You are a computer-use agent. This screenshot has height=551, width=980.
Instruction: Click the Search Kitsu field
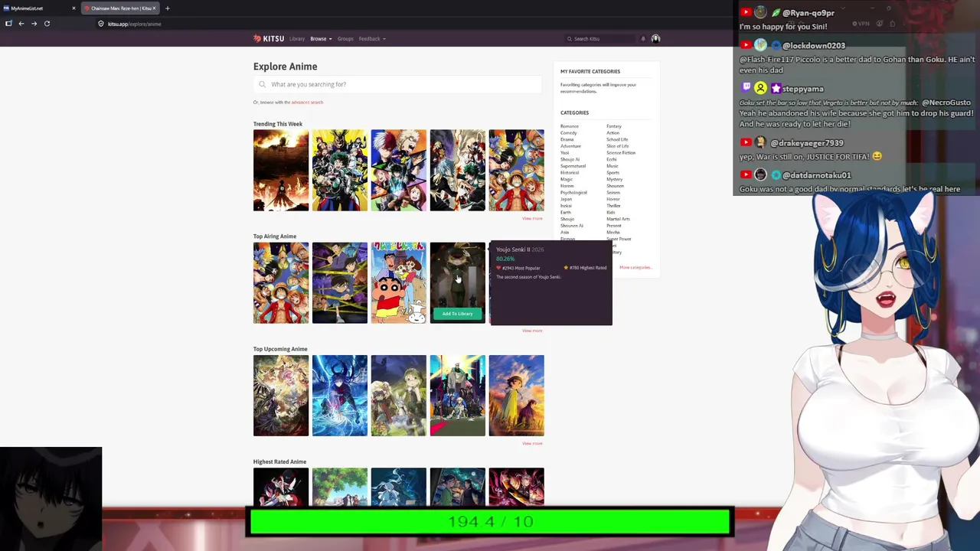pyautogui.click(x=600, y=38)
